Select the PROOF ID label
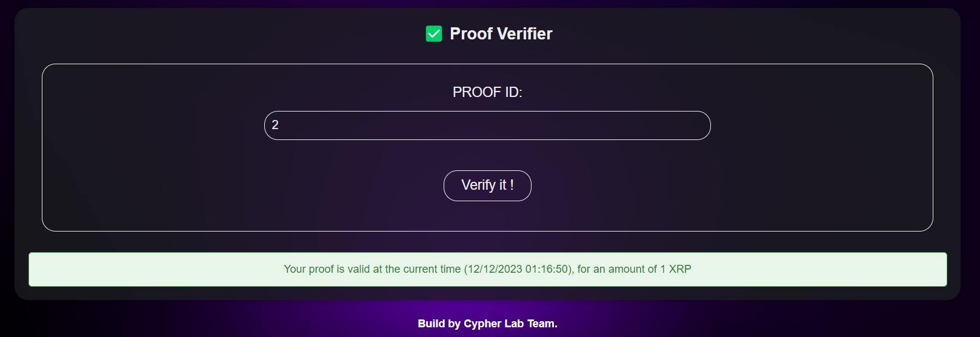Screen dimensions: 980x337 (487, 92)
